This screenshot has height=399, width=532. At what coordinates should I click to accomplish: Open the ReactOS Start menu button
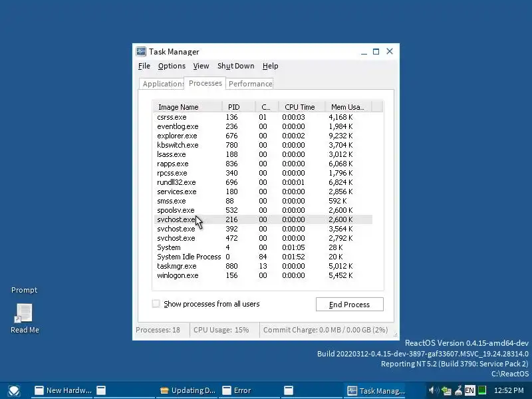coord(14,391)
